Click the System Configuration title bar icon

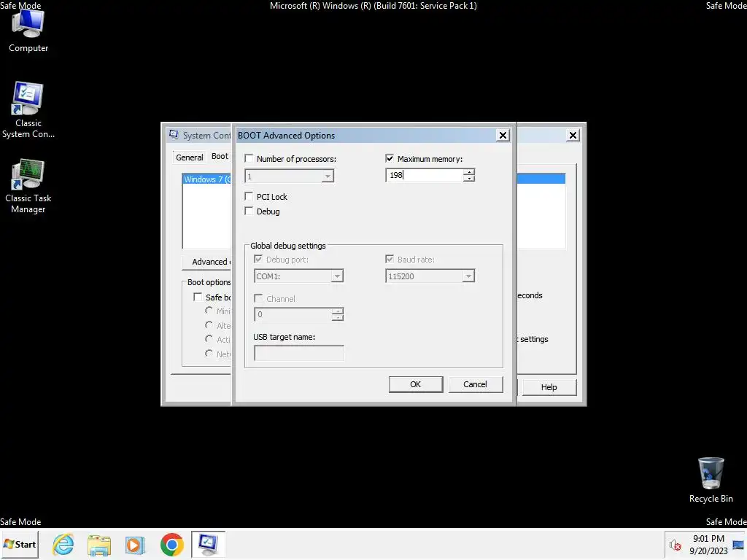(174, 135)
